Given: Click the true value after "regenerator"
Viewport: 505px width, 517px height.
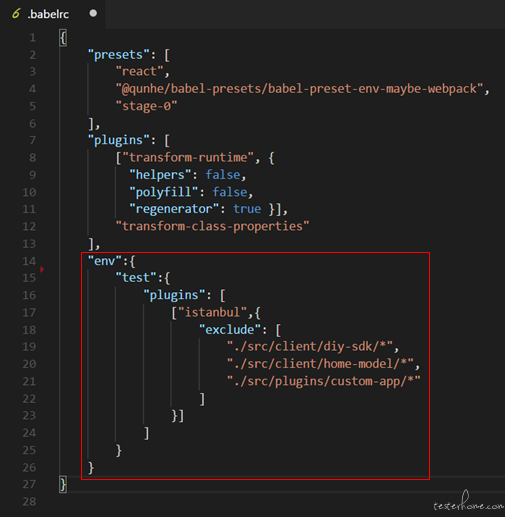Looking at the screenshot, I should (x=247, y=209).
